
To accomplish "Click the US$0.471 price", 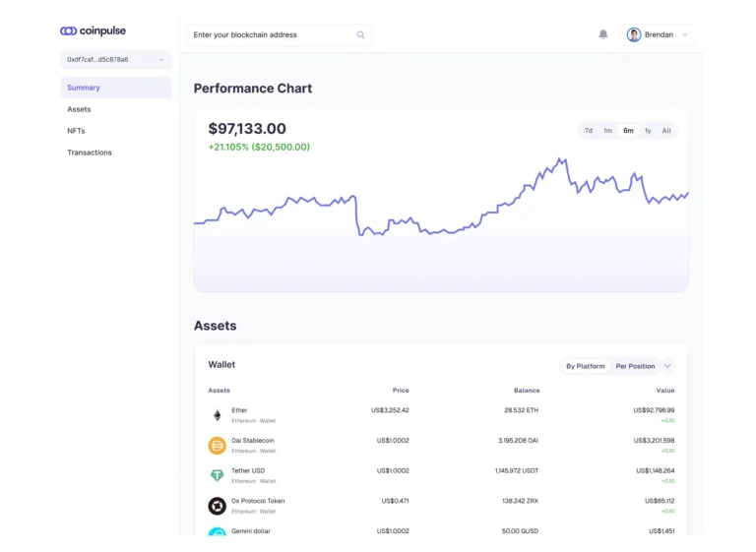I will [x=395, y=502].
